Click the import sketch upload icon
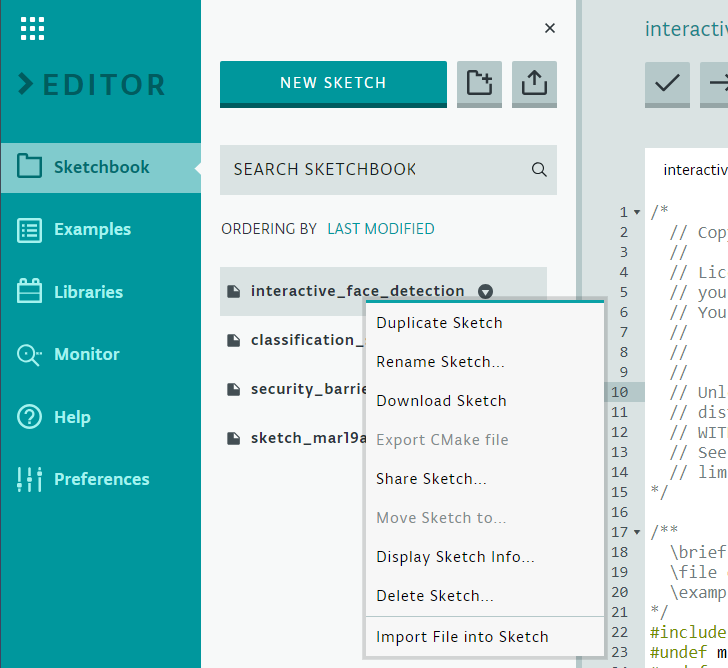Viewport: 728px width, 668px height. (534, 84)
